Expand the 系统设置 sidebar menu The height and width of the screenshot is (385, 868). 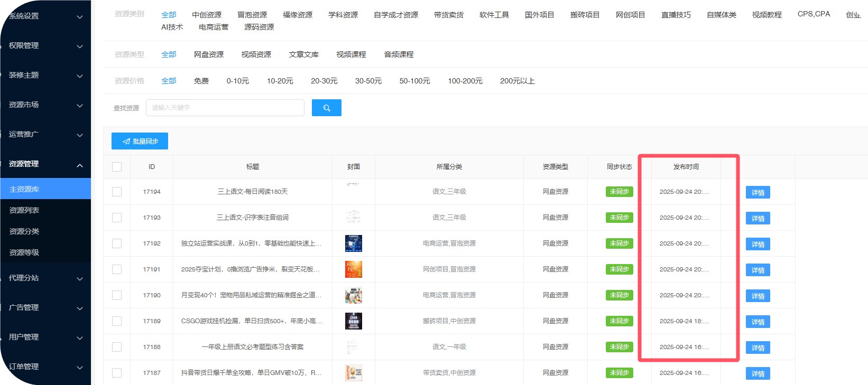click(x=45, y=16)
